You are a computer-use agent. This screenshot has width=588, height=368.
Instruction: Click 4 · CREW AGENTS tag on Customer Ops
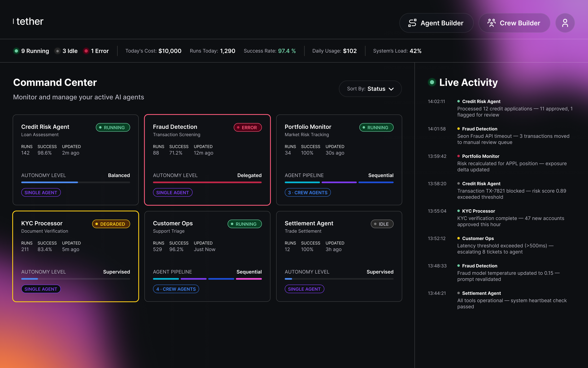pos(176,289)
